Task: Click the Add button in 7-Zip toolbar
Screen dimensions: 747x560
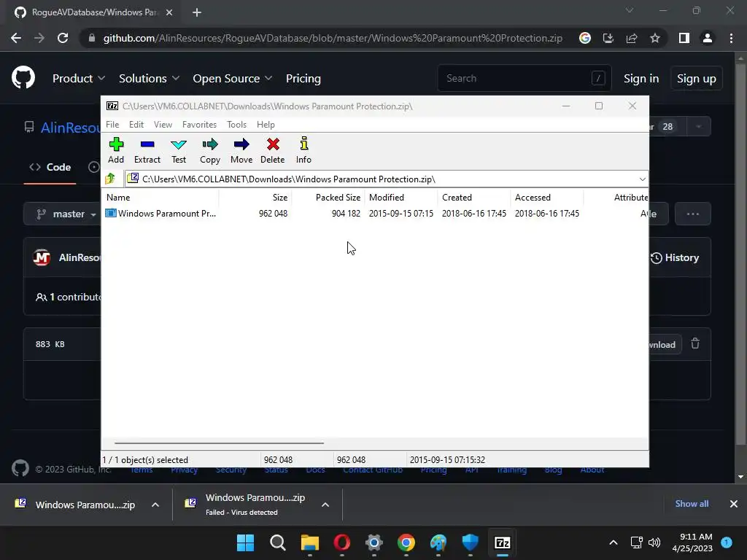Action: (116, 150)
